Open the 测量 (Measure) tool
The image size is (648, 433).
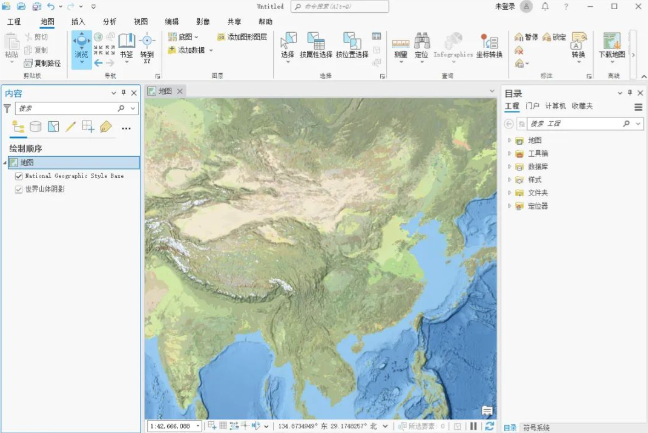[x=400, y=45]
